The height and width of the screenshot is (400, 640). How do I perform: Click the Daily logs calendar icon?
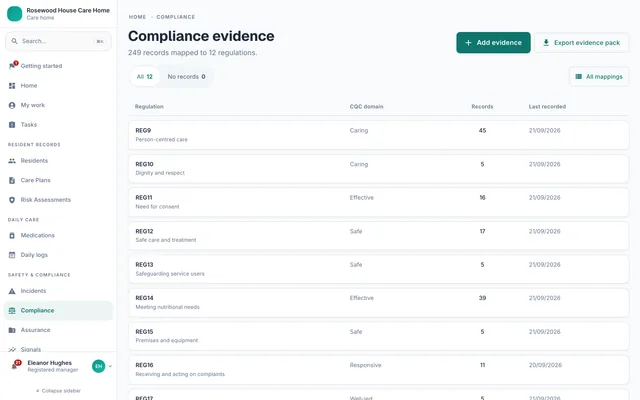pyautogui.click(x=12, y=255)
